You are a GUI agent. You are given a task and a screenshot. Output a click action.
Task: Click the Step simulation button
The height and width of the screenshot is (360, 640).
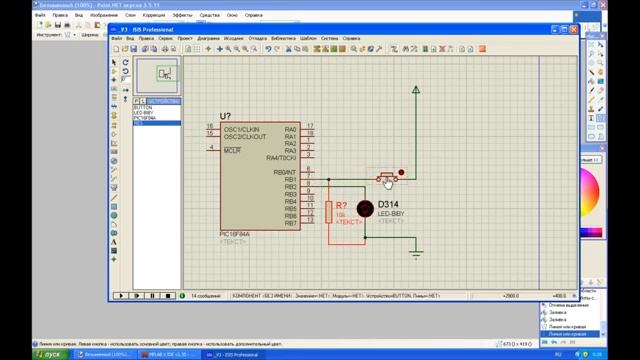click(137, 296)
